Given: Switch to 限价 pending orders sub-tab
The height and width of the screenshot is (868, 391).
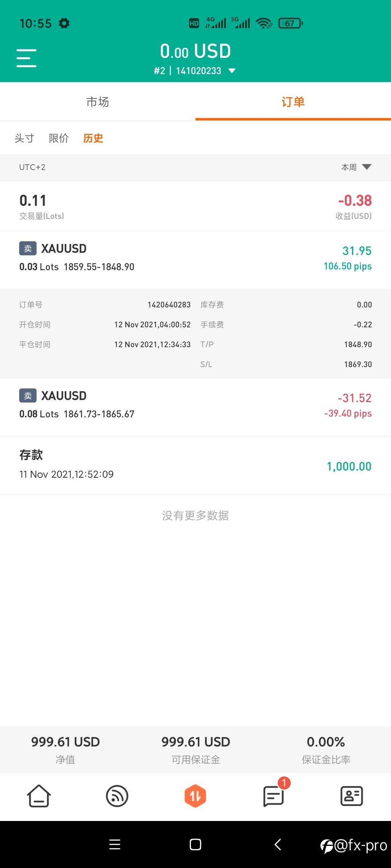Looking at the screenshot, I should click(x=59, y=138).
